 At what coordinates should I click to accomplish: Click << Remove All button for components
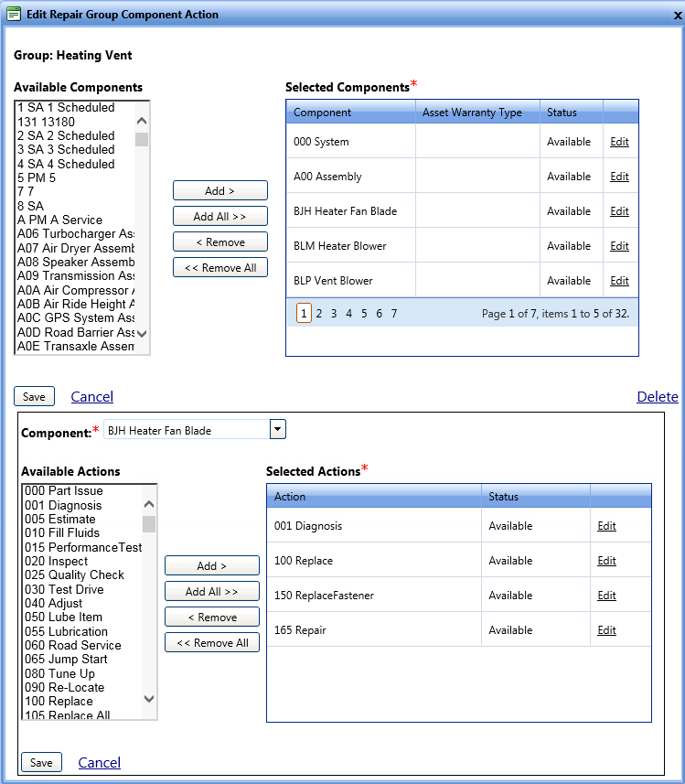pos(220,267)
